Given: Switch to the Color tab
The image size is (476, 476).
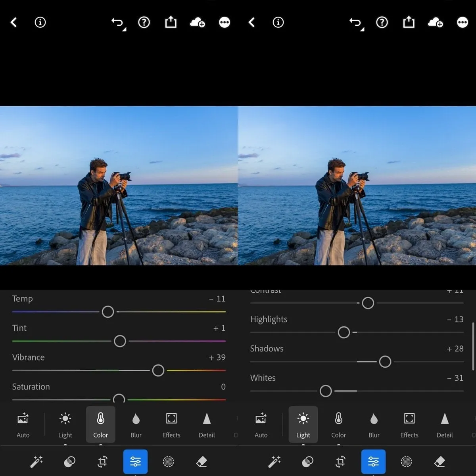Looking at the screenshot, I should pos(100,424).
